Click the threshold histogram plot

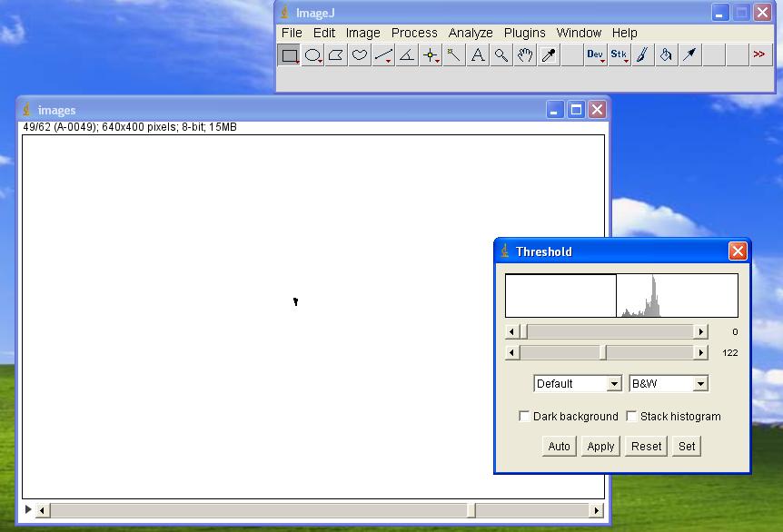[621, 295]
